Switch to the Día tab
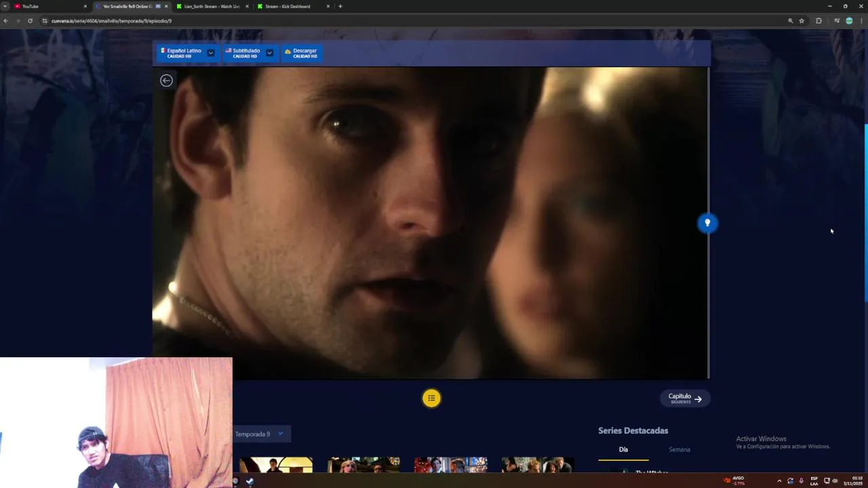Screen dimensions: 868x488 click(x=623, y=449)
